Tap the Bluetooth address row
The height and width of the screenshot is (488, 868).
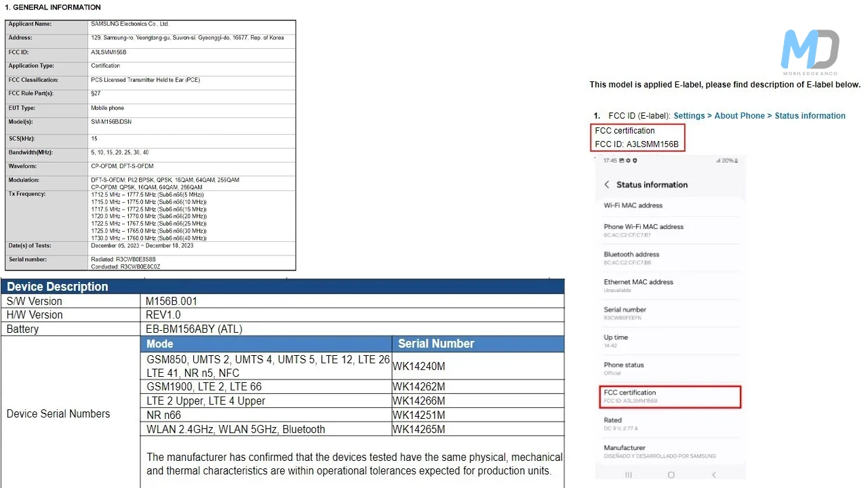point(631,258)
